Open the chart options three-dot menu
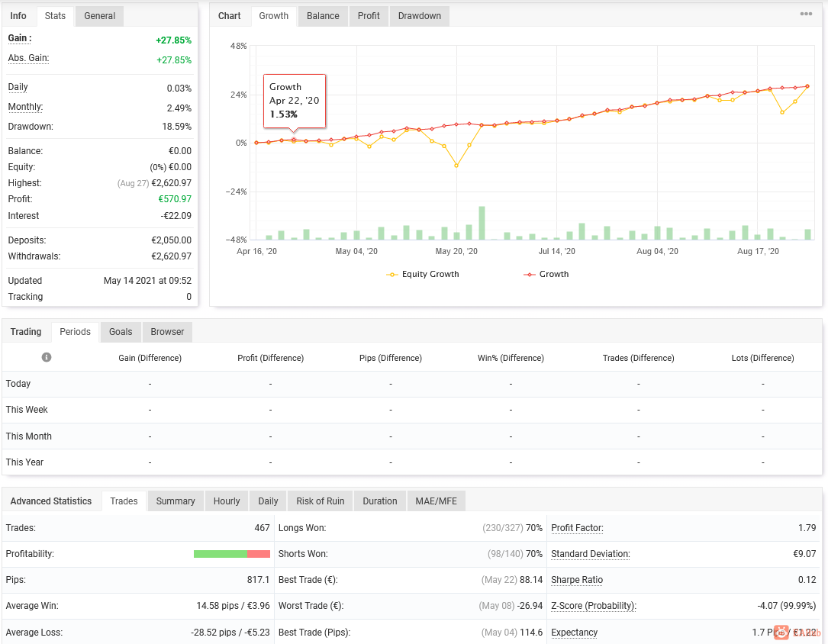 (806, 14)
